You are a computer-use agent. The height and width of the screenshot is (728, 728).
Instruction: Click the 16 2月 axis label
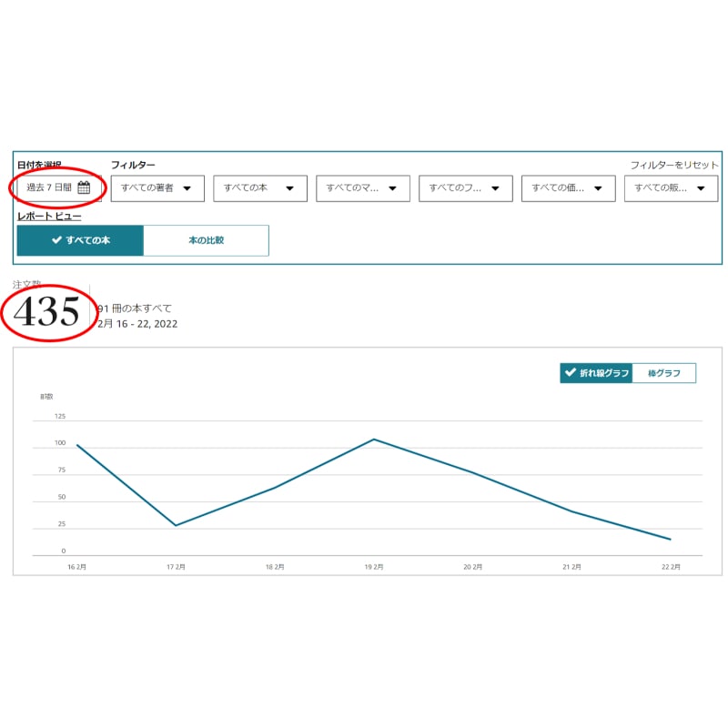[x=76, y=567]
